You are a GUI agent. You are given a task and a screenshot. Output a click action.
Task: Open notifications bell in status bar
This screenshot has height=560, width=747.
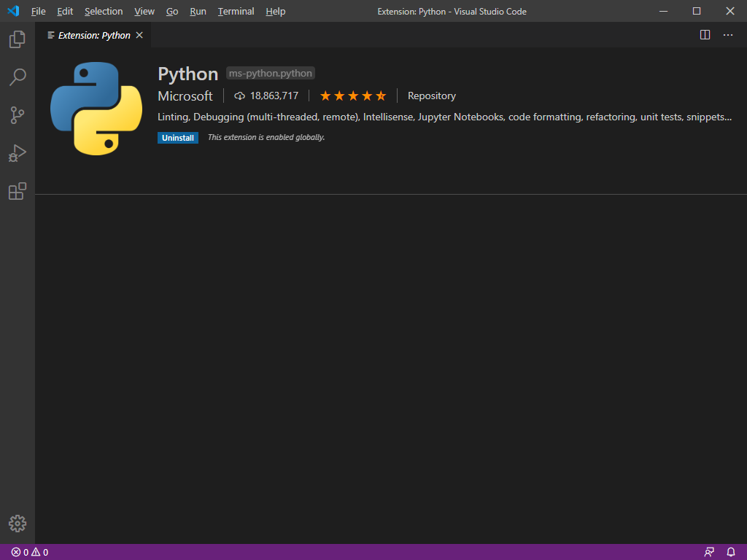tap(731, 553)
